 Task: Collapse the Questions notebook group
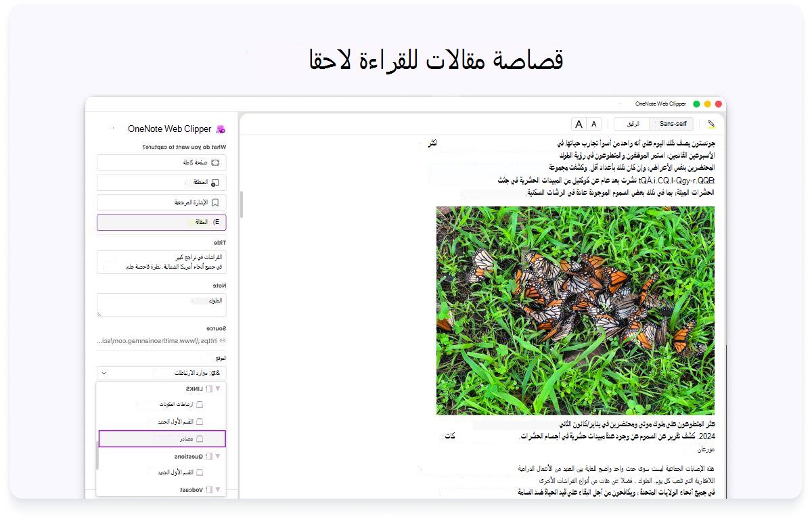(218, 457)
